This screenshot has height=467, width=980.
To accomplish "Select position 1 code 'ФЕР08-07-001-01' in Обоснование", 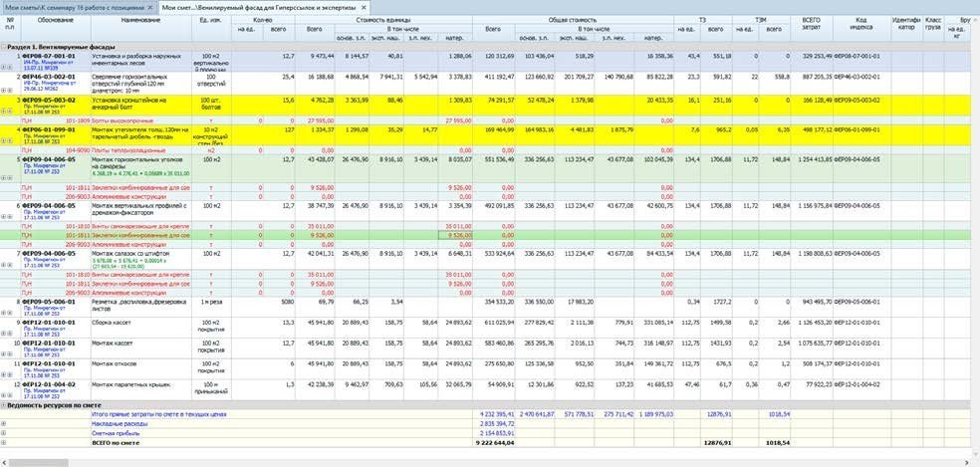I will (x=48, y=56).
